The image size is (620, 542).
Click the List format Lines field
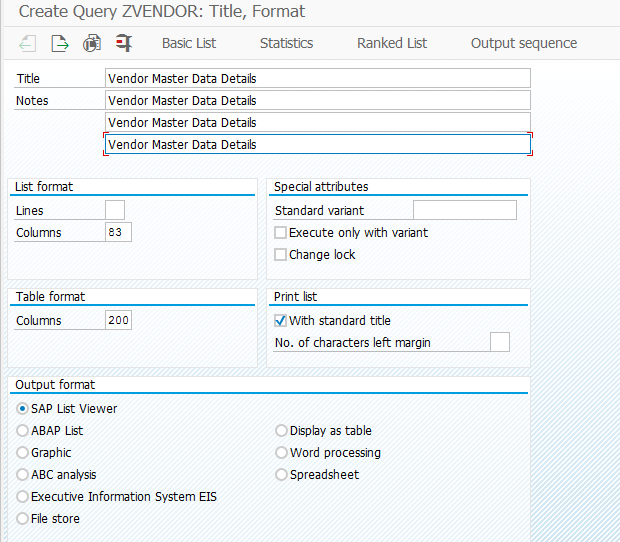pos(115,210)
